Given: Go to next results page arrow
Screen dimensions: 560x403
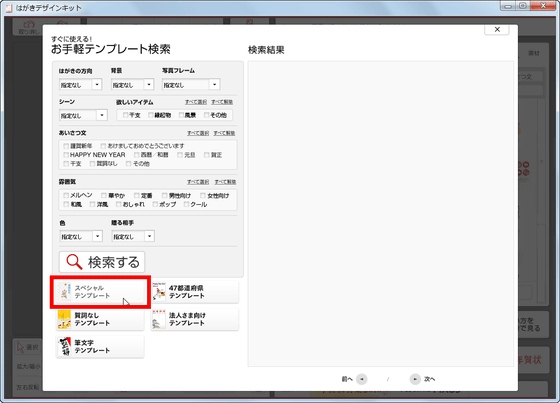Looking at the screenshot, I should [x=415, y=379].
